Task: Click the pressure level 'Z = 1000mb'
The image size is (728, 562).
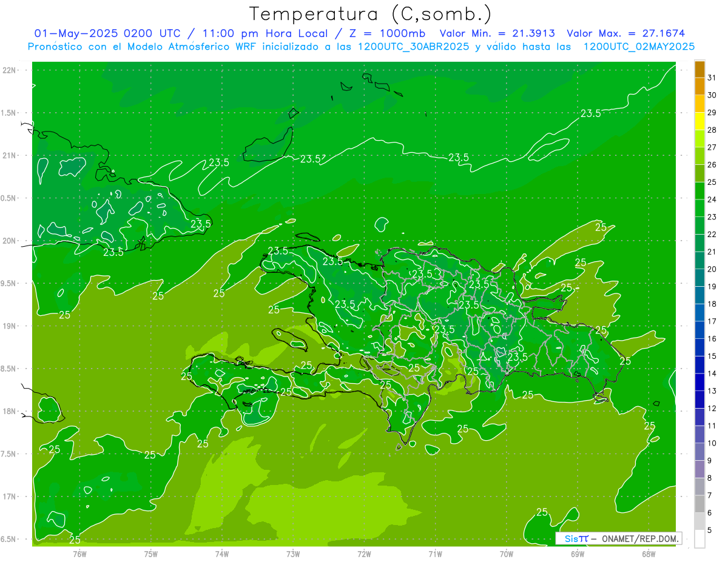Action: [x=388, y=33]
